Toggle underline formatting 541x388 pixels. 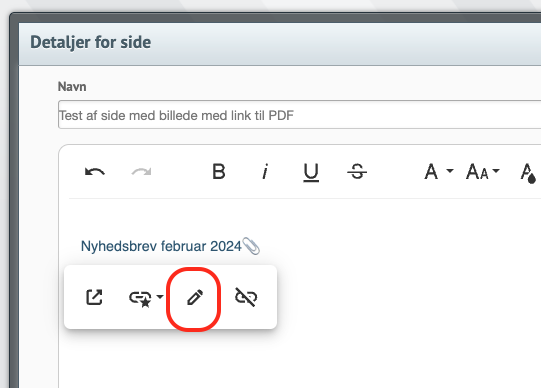(311, 172)
